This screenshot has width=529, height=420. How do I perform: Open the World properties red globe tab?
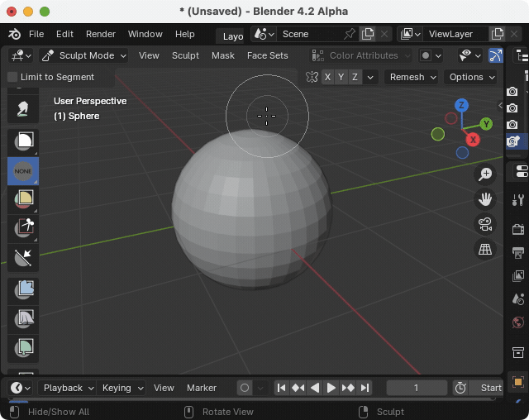518,322
